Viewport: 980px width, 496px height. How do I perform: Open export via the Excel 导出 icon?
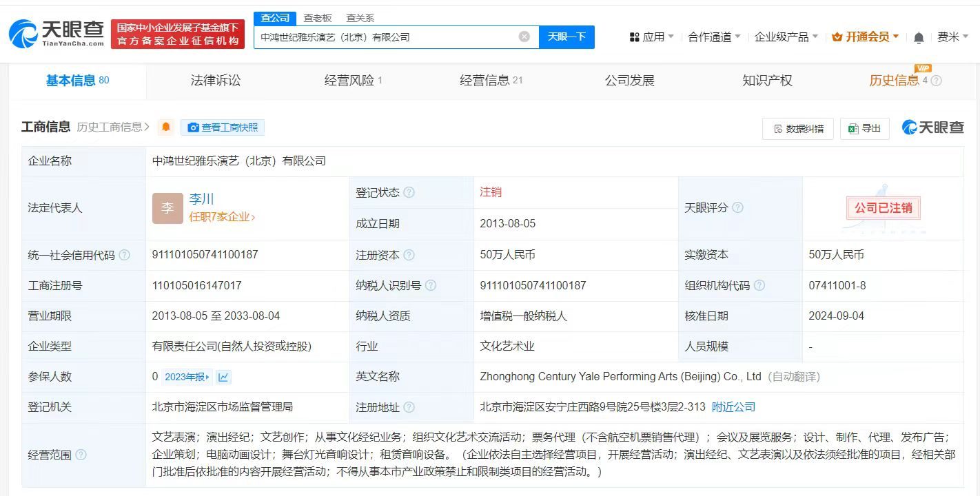pos(855,129)
